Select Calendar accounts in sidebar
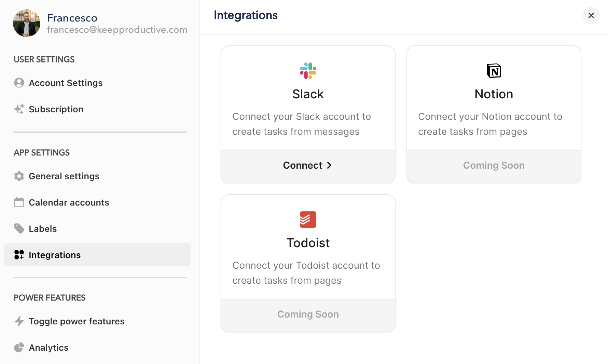This screenshot has width=608, height=364. (x=69, y=202)
